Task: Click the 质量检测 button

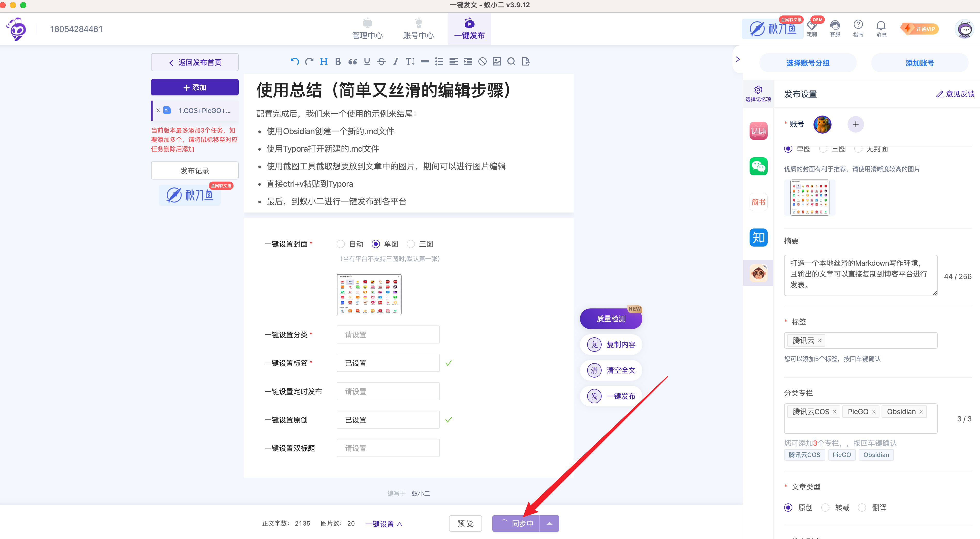Action: (x=611, y=319)
